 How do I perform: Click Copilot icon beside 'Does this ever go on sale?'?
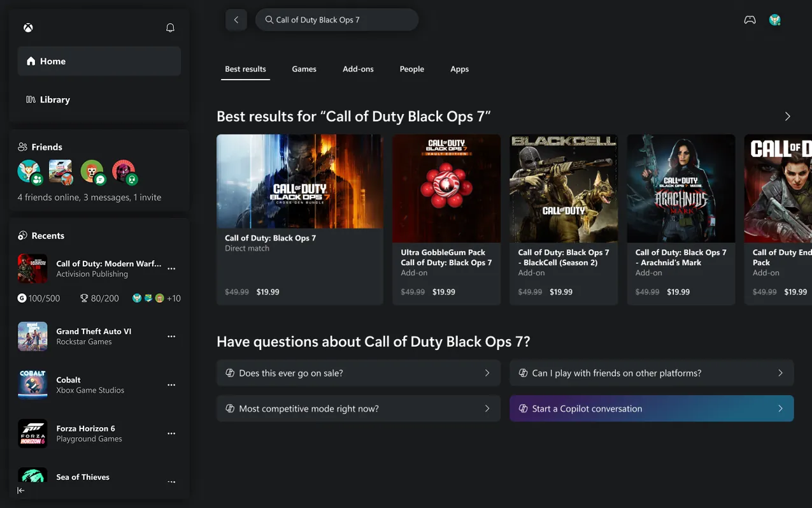click(x=230, y=373)
